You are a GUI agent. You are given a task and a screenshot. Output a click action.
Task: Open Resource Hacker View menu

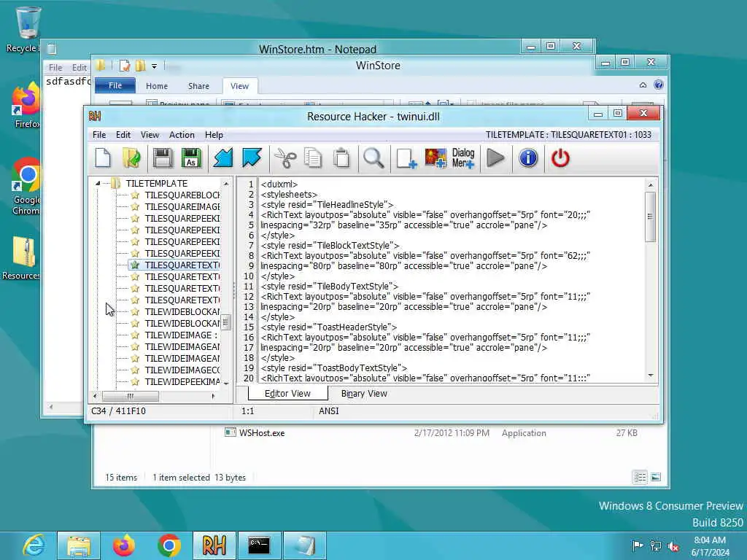tap(150, 135)
